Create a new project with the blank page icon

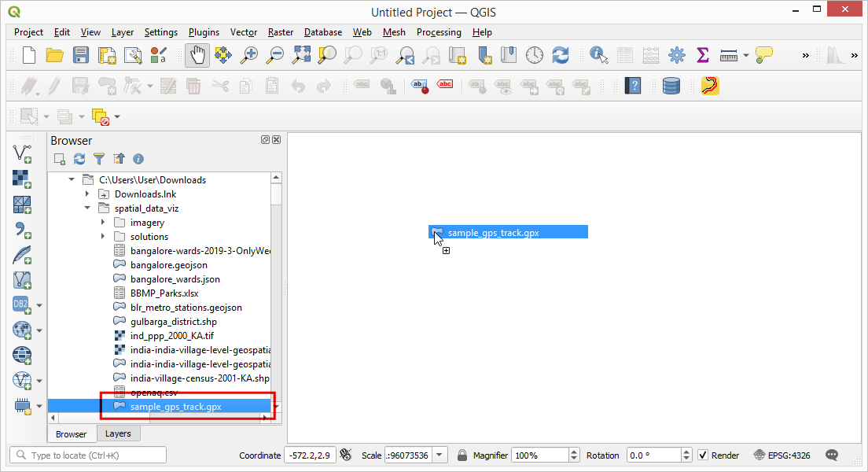[29, 55]
